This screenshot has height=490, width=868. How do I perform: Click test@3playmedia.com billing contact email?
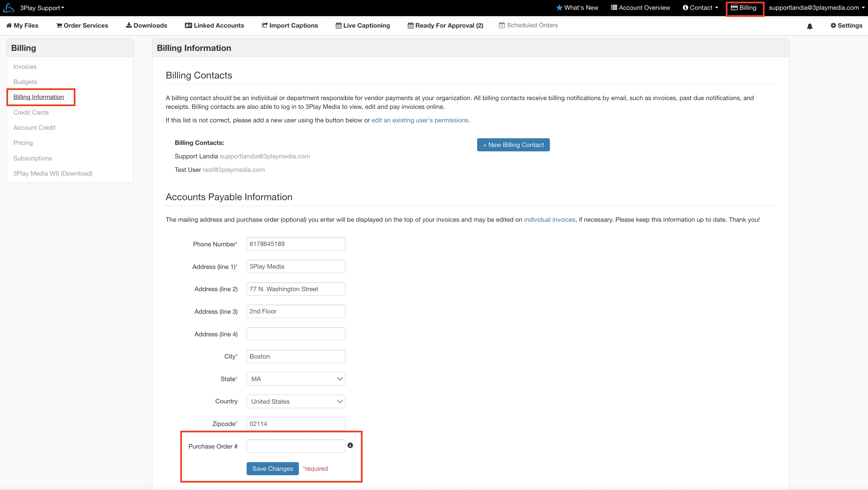pos(234,170)
